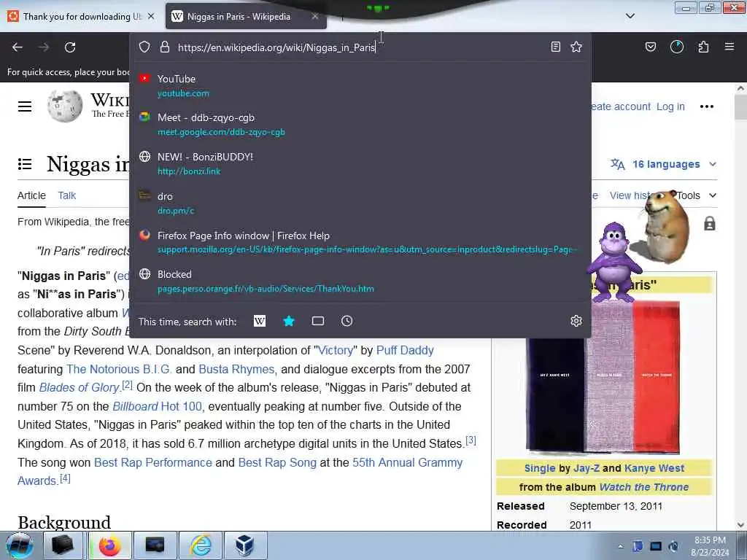Image resolution: width=747 pixels, height=560 pixels.
Task: Open the Best Rap Performance link
Action: [153, 463]
